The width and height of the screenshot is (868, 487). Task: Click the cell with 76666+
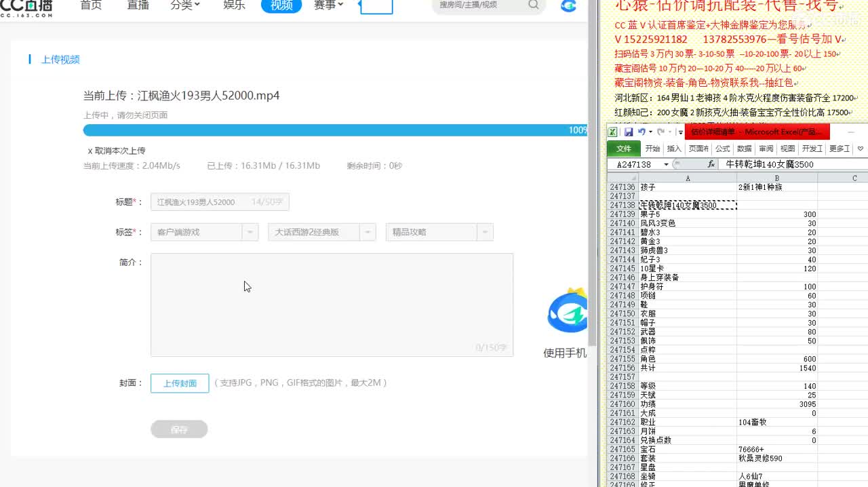[777, 450]
